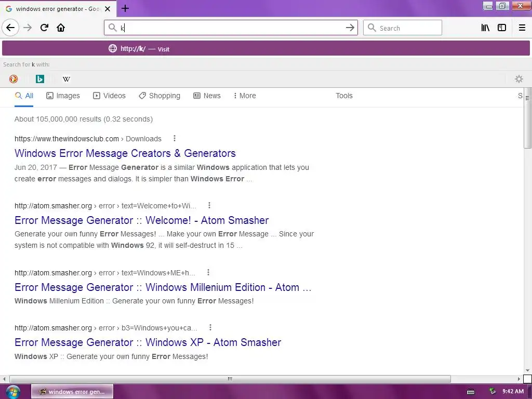This screenshot has width=532, height=399.
Task: Select the http://k/ Visit suggestion
Action: pyautogui.click(x=265, y=48)
